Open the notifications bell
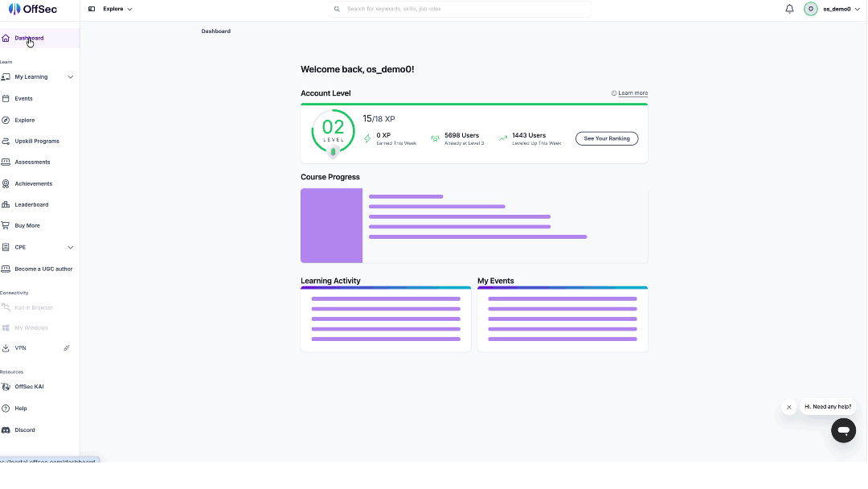This screenshot has width=868, height=489. (x=789, y=9)
